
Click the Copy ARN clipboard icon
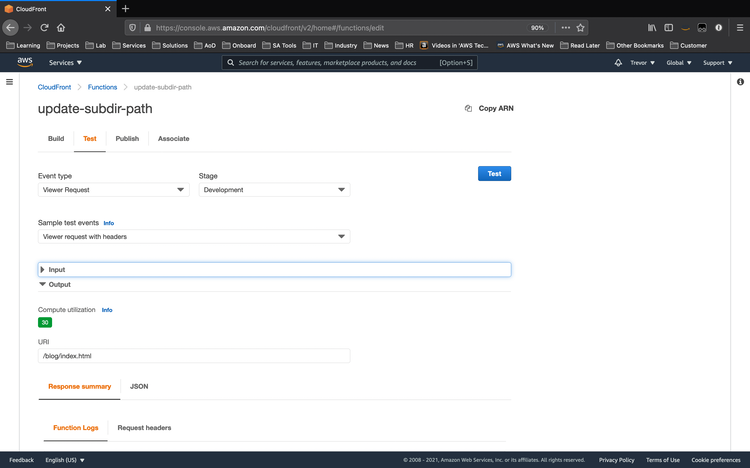[x=468, y=109]
